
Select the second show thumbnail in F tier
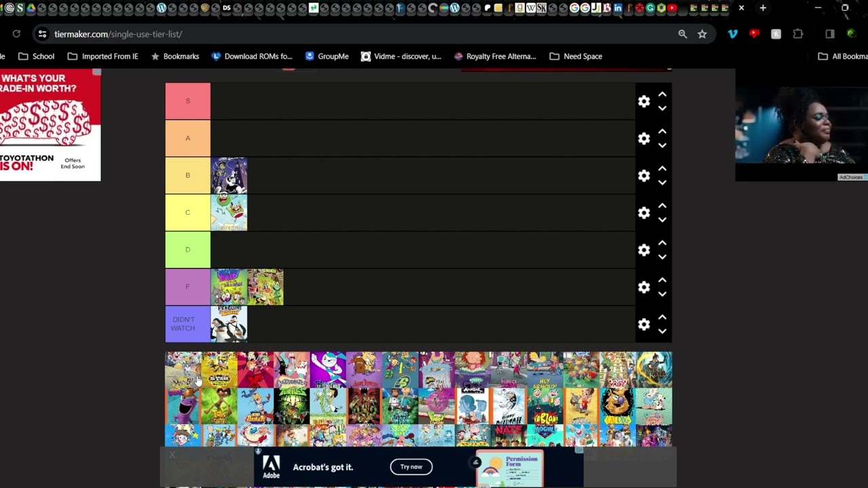[x=266, y=287]
